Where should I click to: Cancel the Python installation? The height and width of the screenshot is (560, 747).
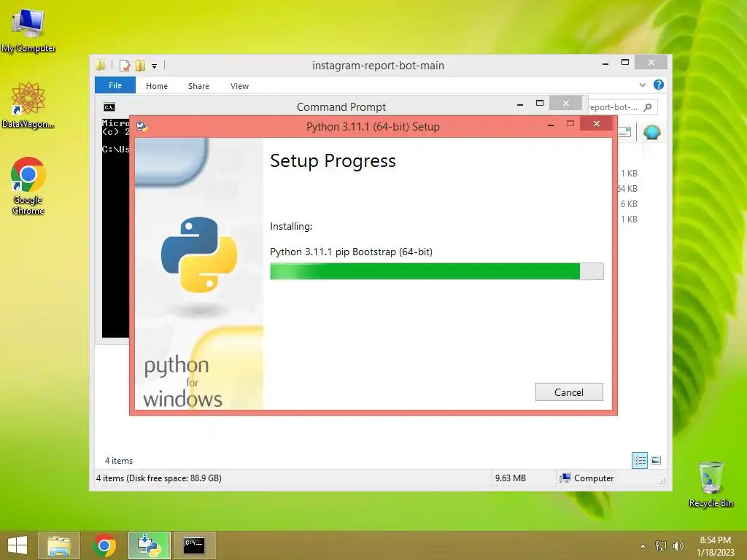(x=569, y=392)
